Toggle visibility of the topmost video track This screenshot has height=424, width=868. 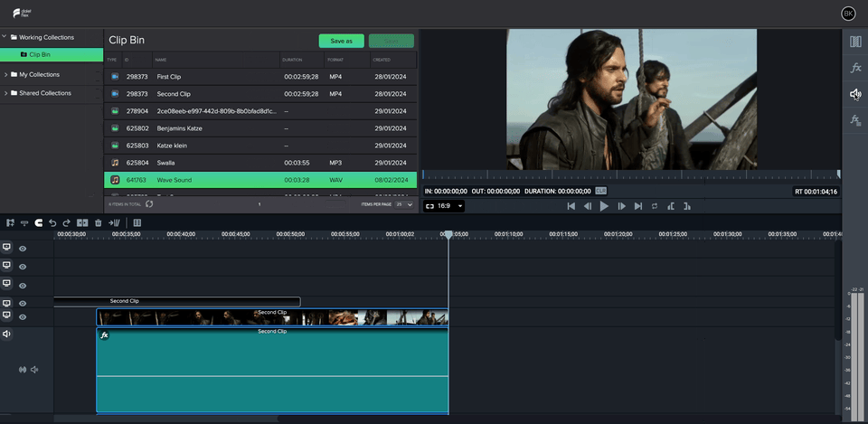[x=23, y=249]
